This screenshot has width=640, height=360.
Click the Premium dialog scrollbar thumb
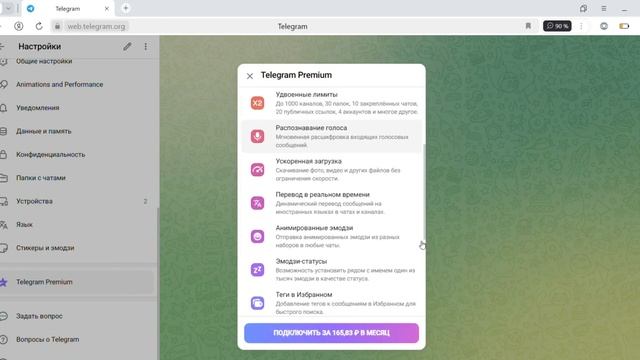pos(424,192)
